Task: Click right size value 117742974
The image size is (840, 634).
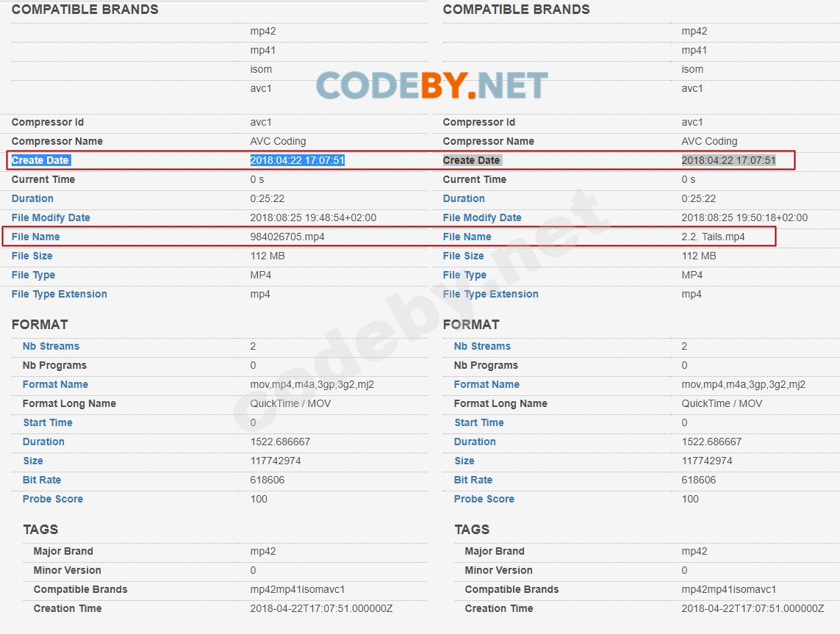Action: (706, 461)
